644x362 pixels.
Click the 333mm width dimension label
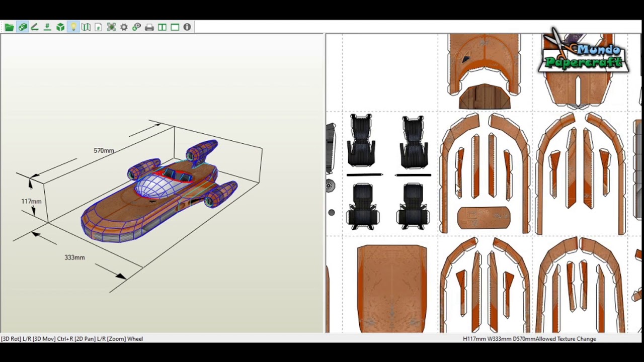[74, 257]
